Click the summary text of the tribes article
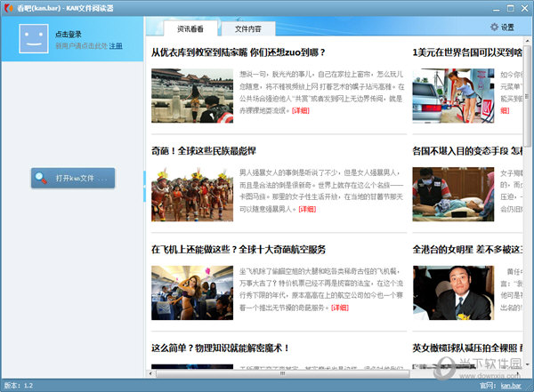This screenshot has height=392, width=534. click(320, 191)
